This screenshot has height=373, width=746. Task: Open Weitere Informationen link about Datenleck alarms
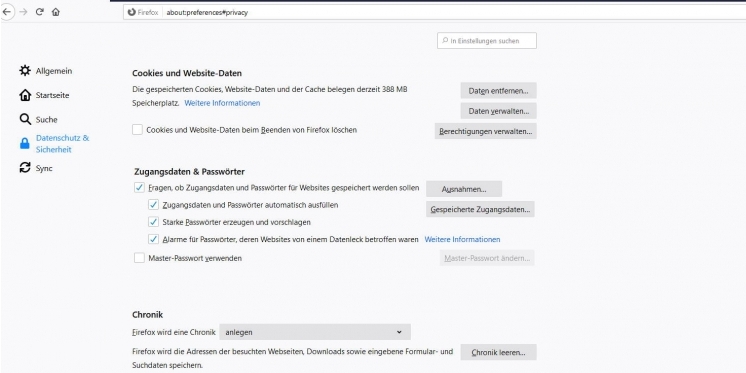point(462,239)
